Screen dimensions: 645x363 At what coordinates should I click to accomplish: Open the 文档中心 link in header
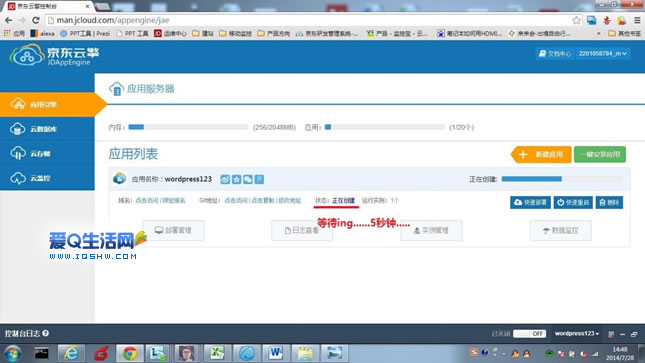[x=555, y=54]
